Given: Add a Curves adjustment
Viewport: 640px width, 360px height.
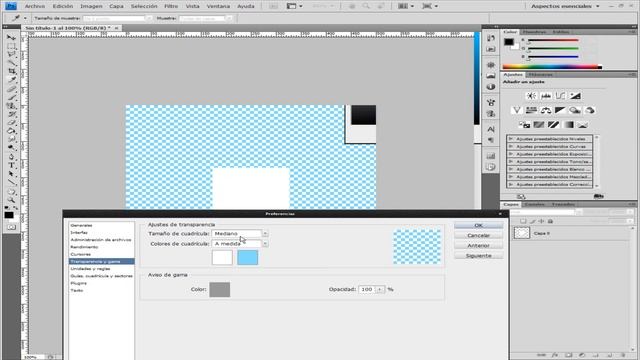Looking at the screenshot, I should tap(560, 96).
